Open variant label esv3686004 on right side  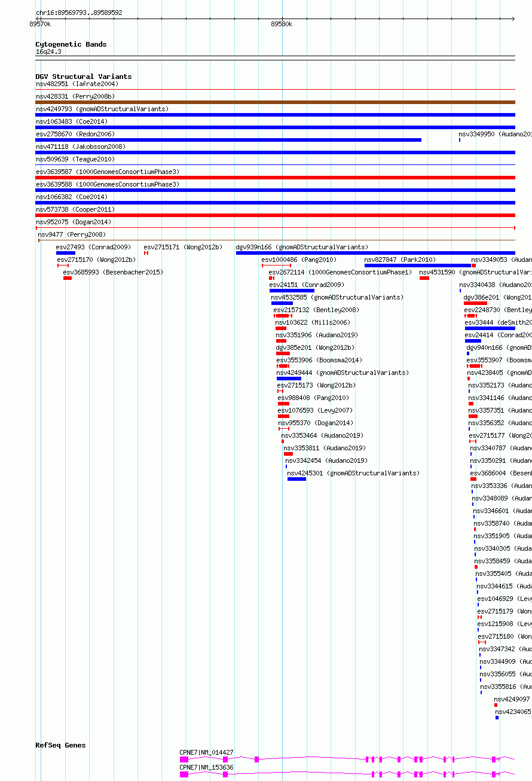[501, 473]
